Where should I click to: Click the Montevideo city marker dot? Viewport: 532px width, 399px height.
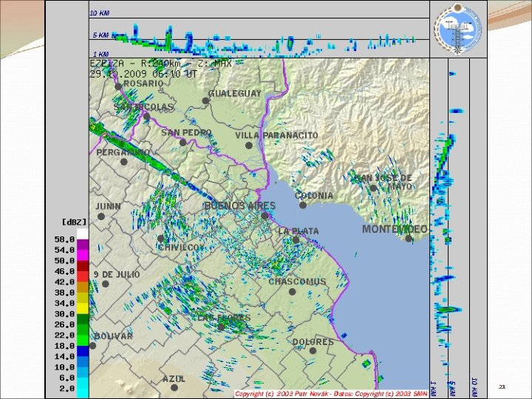tap(409, 239)
